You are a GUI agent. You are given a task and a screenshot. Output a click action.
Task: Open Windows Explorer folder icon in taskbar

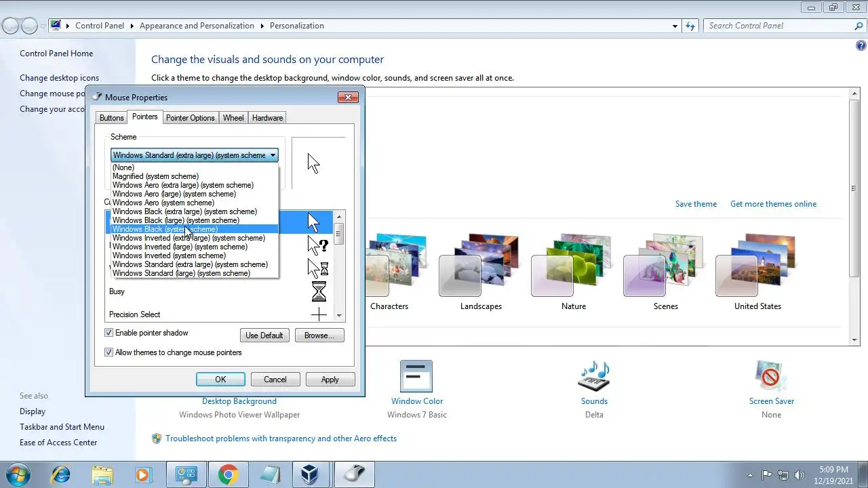[x=102, y=474]
